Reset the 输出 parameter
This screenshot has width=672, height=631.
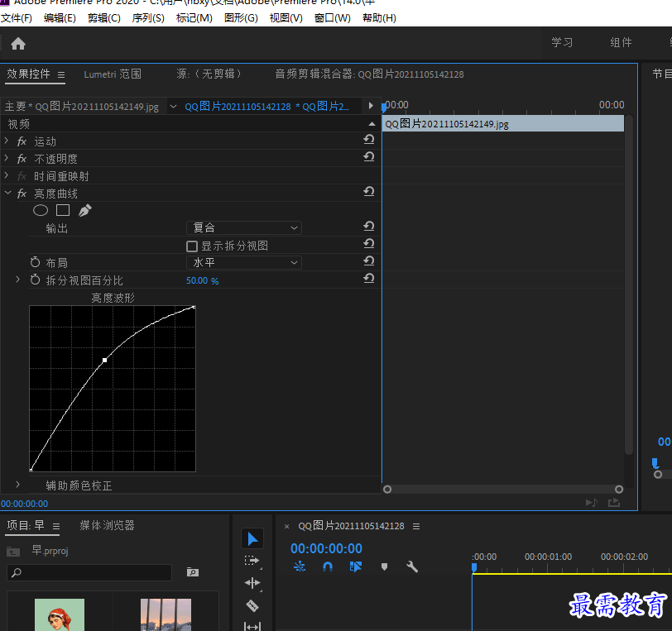[369, 226]
